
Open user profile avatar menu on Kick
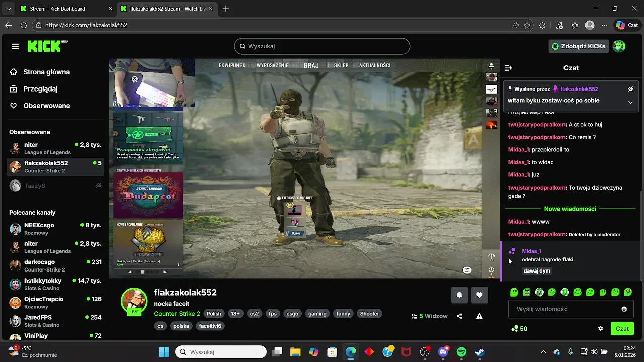point(619,46)
